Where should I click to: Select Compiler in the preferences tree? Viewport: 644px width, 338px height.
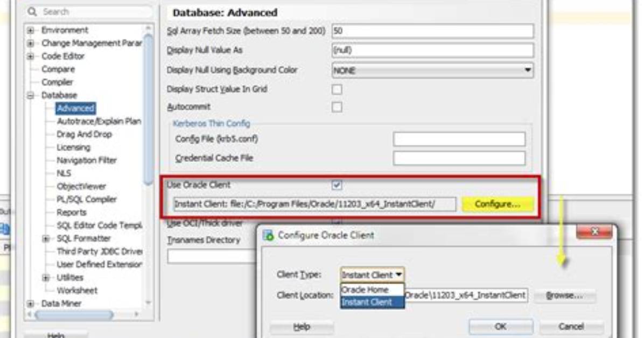click(57, 82)
